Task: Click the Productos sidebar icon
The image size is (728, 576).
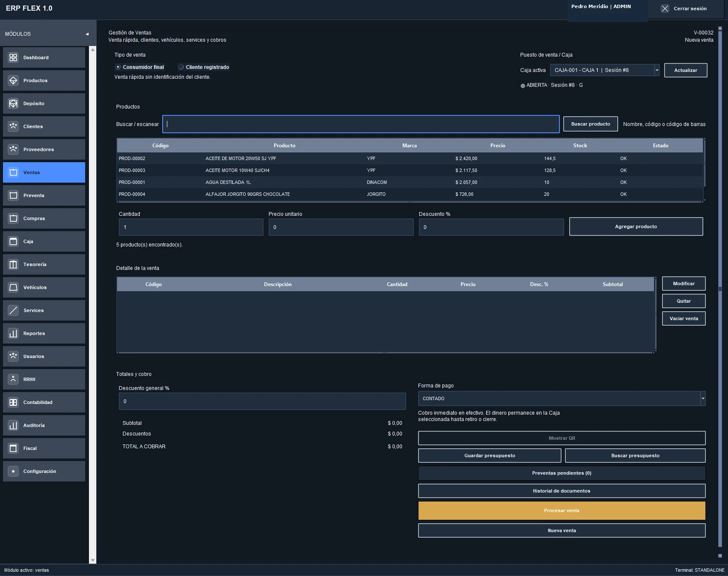Action: point(13,80)
